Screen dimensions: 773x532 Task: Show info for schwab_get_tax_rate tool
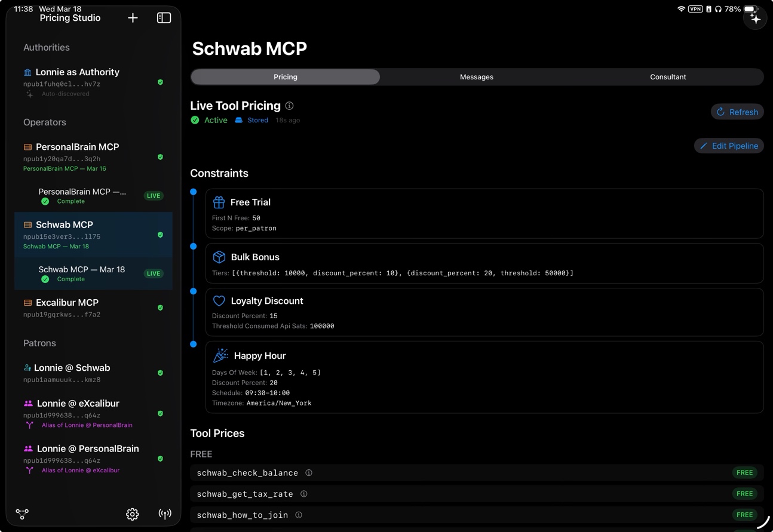coord(303,494)
